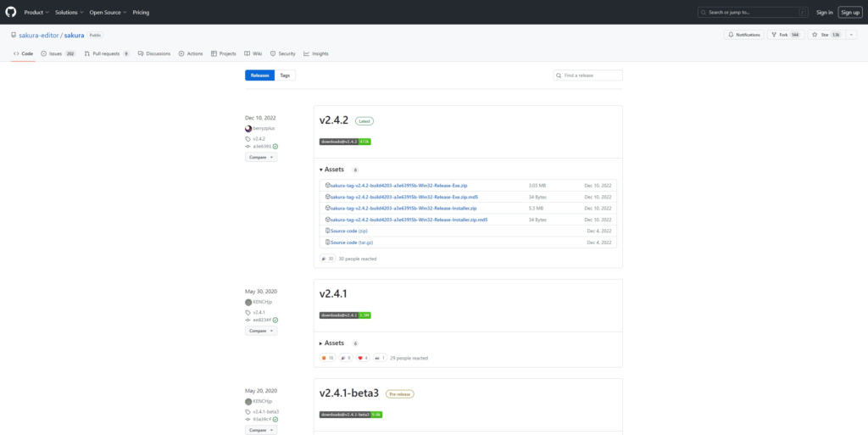Image resolution: width=868 pixels, height=435 pixels.
Task: Open the Pull requests tab
Action: [x=107, y=53]
